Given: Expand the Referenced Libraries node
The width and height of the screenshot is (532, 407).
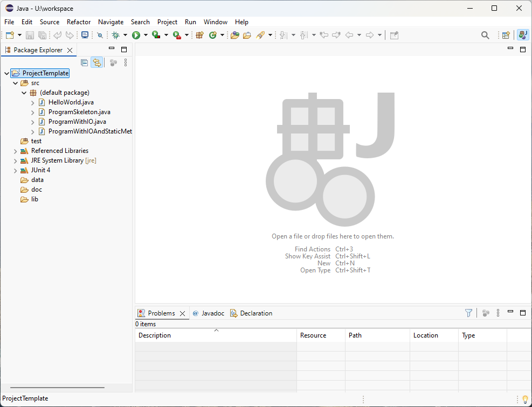Looking at the screenshot, I should [x=15, y=151].
